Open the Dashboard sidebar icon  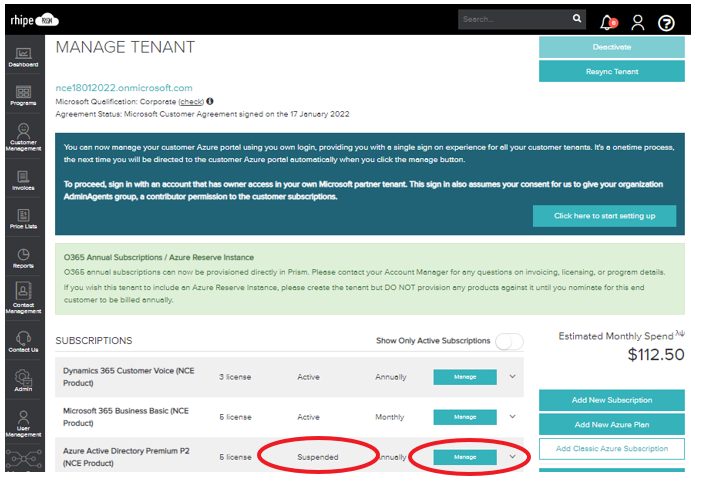coord(23,58)
